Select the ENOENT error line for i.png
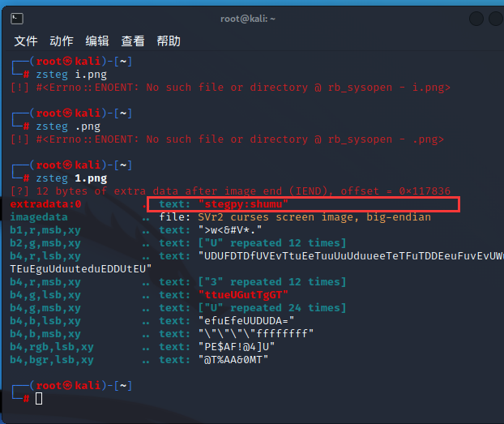The image size is (504, 424). click(230, 88)
